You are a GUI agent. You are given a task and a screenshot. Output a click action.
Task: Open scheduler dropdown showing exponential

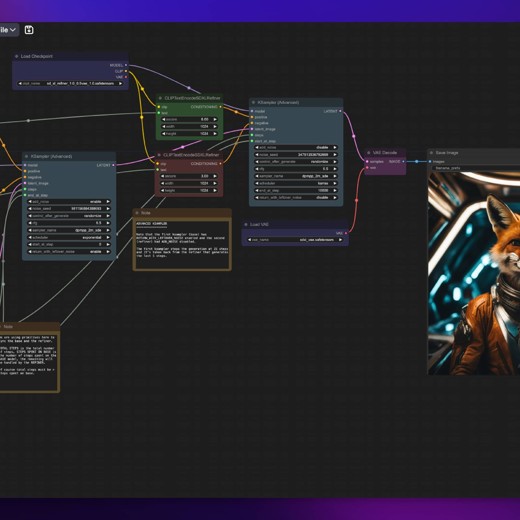69,237
